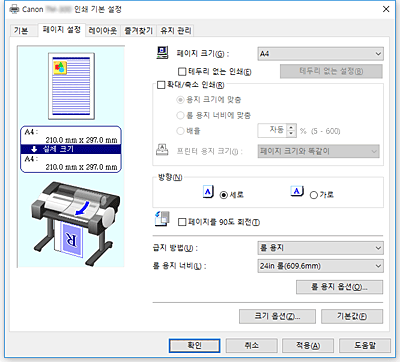Click the printer icon in the title bar
This screenshot has width=400, height=362.
[14, 9]
